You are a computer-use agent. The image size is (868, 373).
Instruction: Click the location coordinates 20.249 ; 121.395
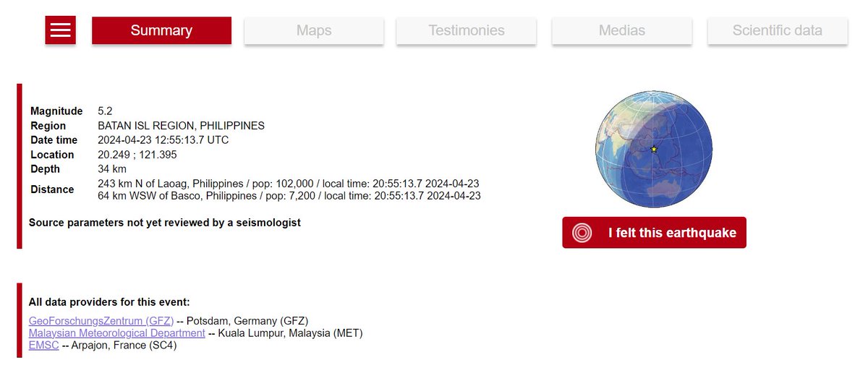(x=137, y=155)
